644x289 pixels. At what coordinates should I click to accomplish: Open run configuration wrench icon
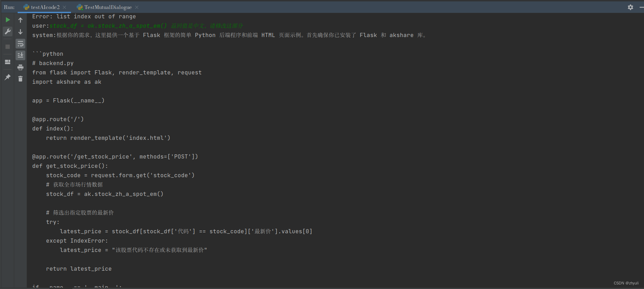coord(8,31)
